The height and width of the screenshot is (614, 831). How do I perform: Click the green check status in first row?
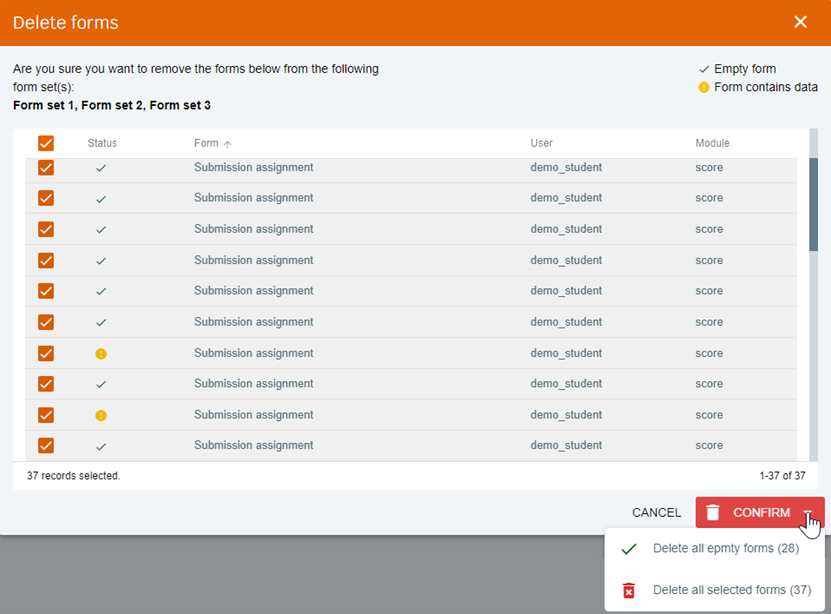click(101, 168)
